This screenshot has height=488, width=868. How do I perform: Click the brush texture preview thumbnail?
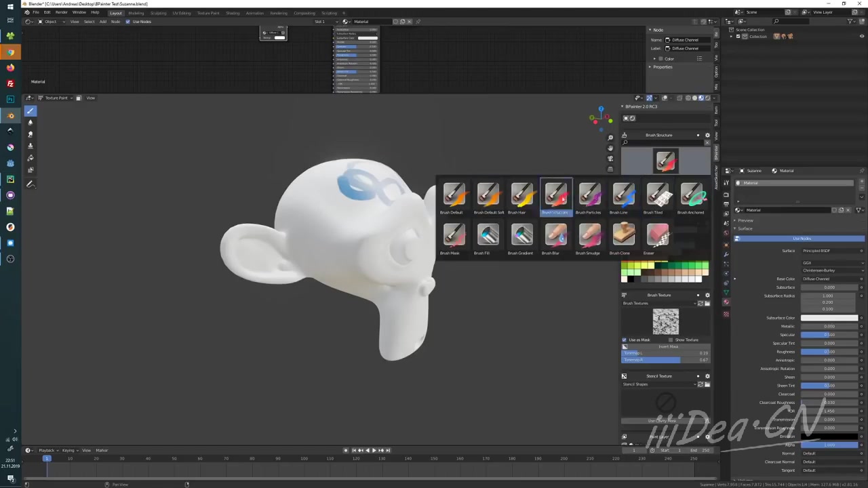pyautogui.click(x=665, y=322)
